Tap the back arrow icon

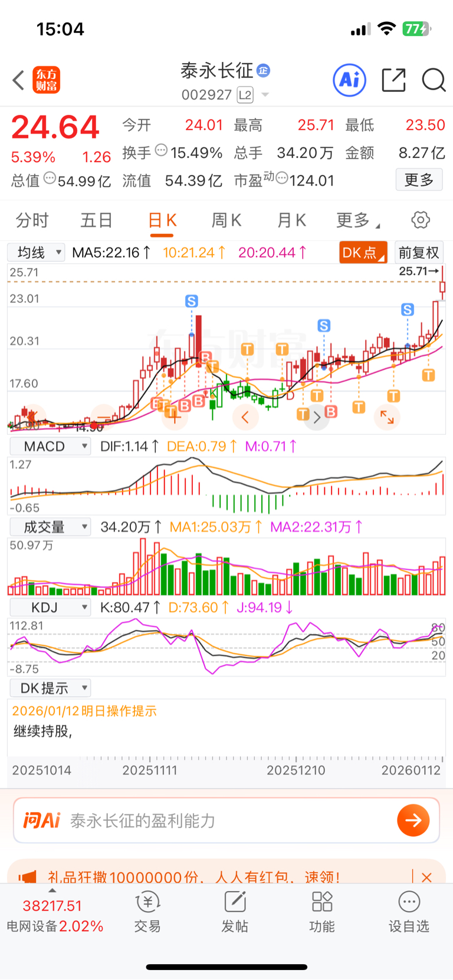point(18,80)
